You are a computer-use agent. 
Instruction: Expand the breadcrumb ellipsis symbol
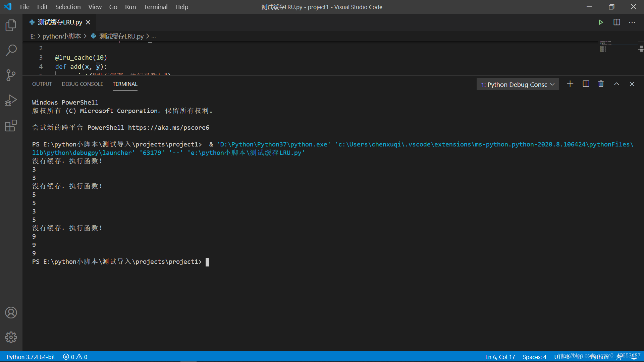(154, 36)
